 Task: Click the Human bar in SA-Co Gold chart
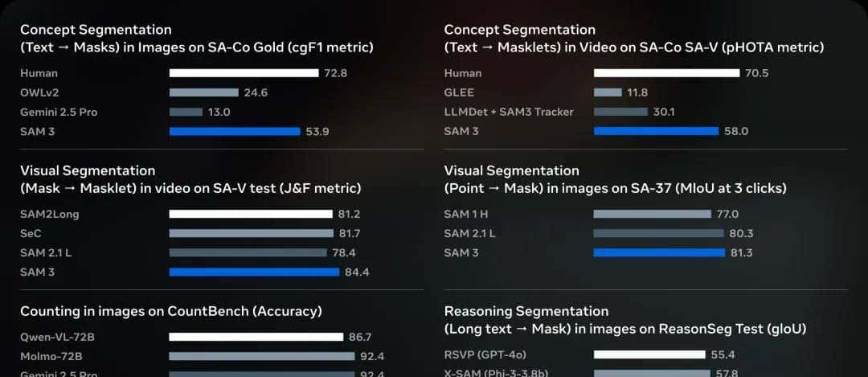coord(244,73)
